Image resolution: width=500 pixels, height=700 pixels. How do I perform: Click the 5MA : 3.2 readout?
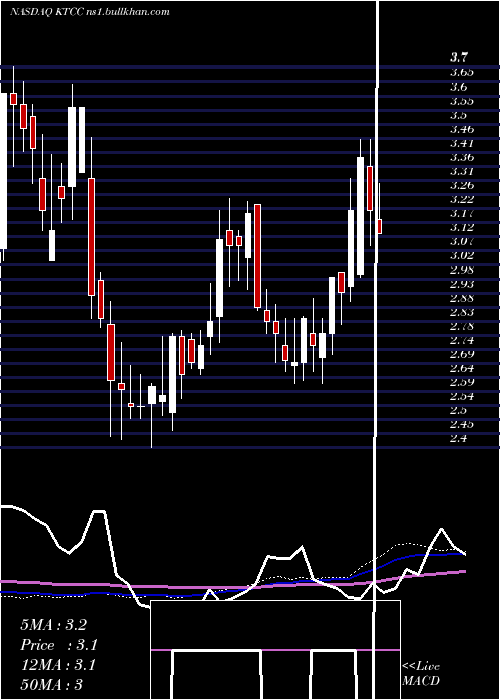tap(54, 625)
